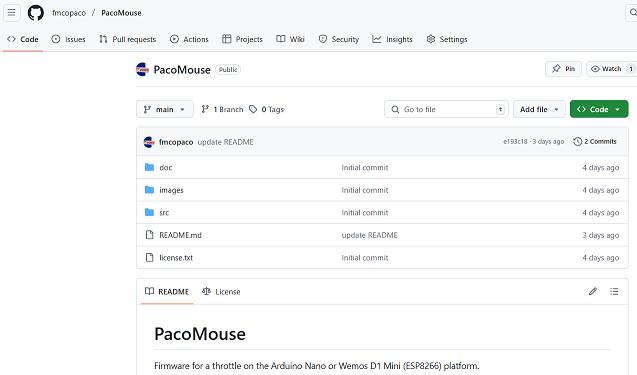Open README outline list icon

[614, 291]
